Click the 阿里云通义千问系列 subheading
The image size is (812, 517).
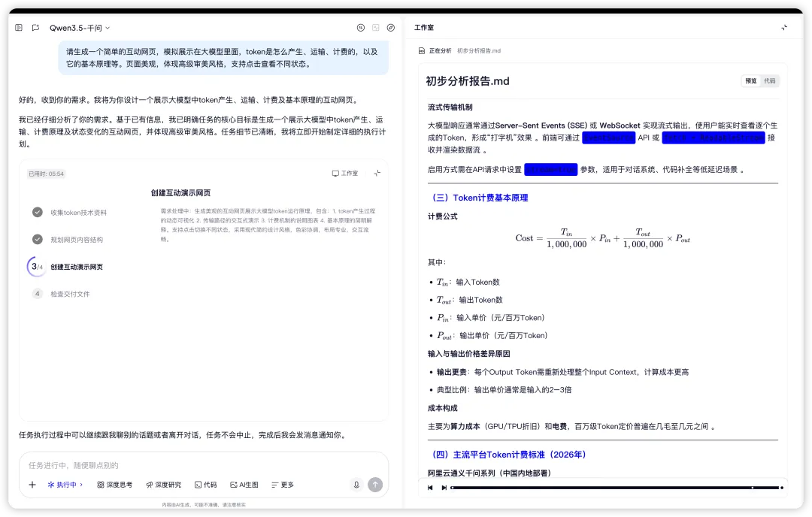[489, 473]
